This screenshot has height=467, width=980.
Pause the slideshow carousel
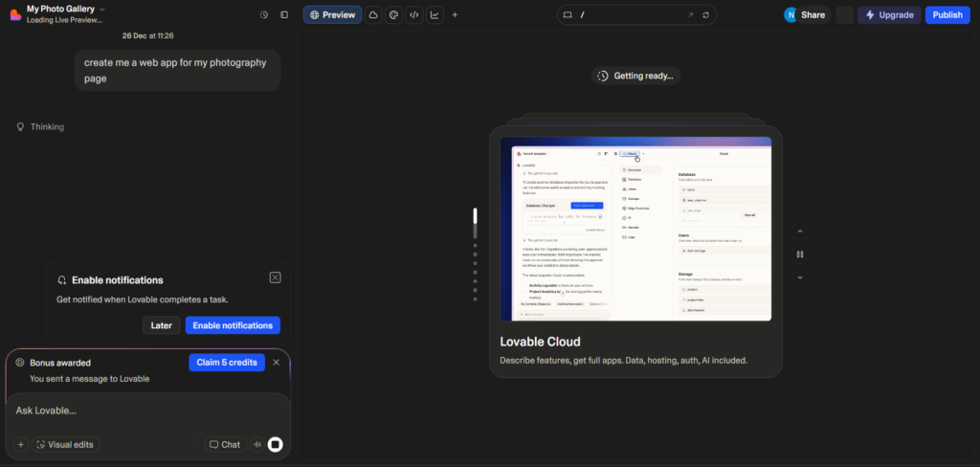coord(799,255)
